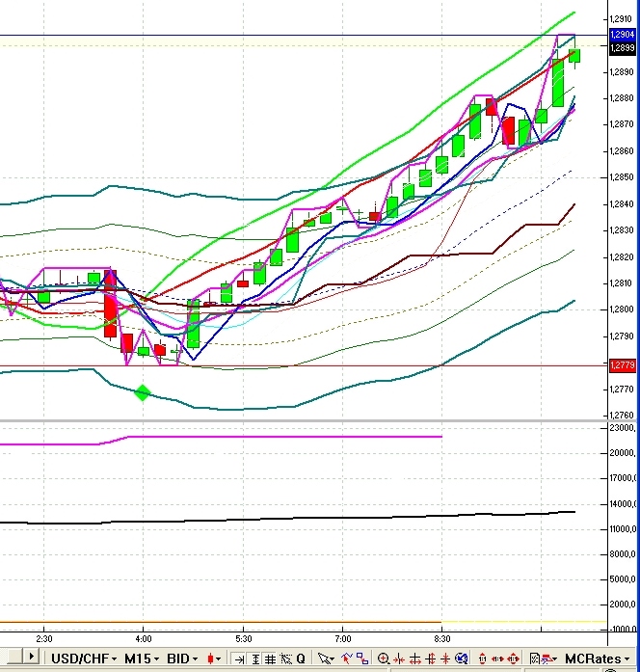Click the horizontal compress arrows icon
The height and width of the screenshot is (672, 640).
click(x=399, y=659)
